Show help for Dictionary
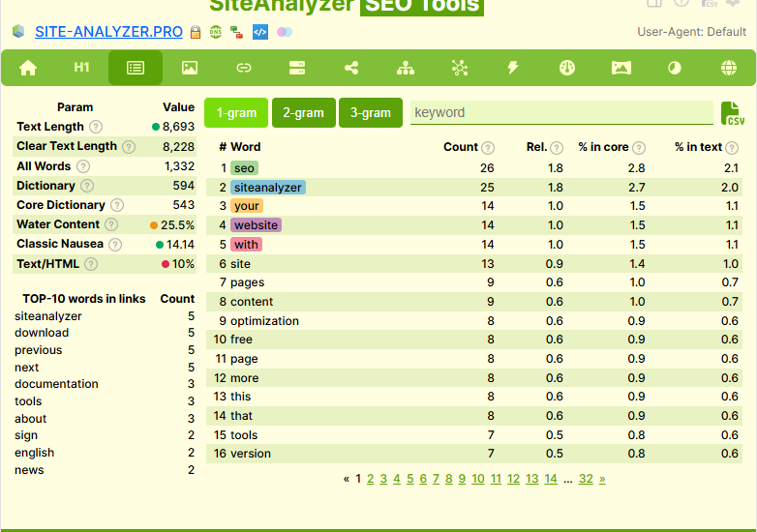The height and width of the screenshot is (532, 757). [87, 186]
